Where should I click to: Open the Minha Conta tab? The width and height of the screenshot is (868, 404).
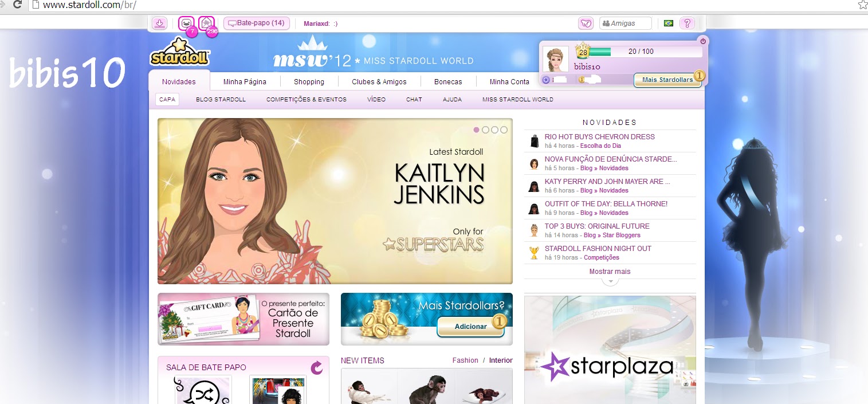(x=509, y=82)
